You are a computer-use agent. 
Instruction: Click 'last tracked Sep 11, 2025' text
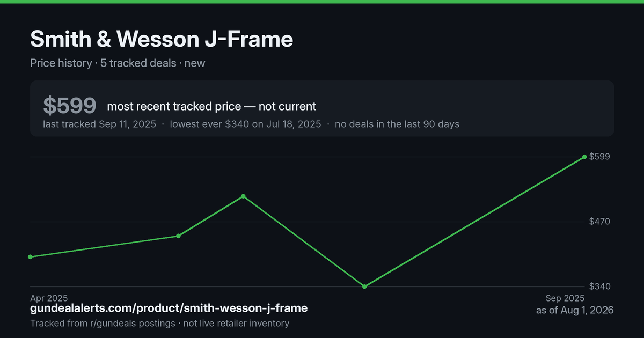(99, 124)
